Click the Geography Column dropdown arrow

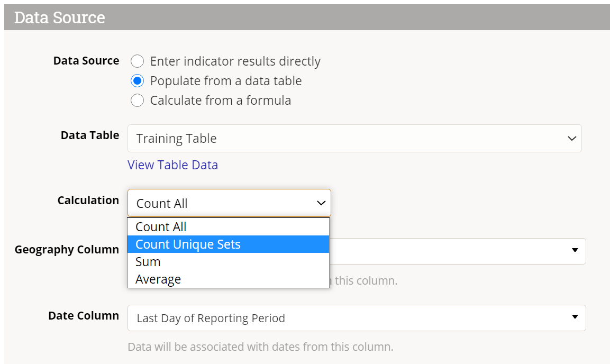coord(575,250)
